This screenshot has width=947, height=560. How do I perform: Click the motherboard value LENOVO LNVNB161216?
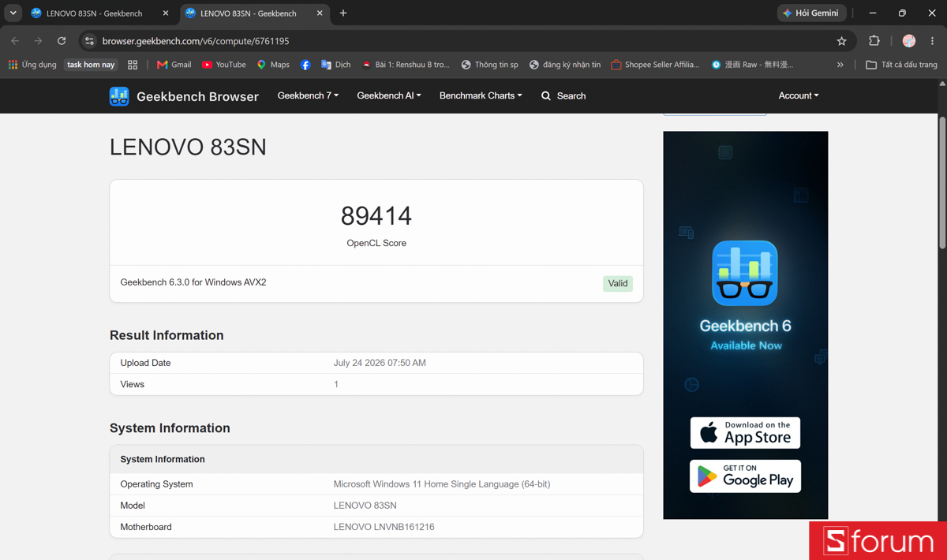point(384,527)
